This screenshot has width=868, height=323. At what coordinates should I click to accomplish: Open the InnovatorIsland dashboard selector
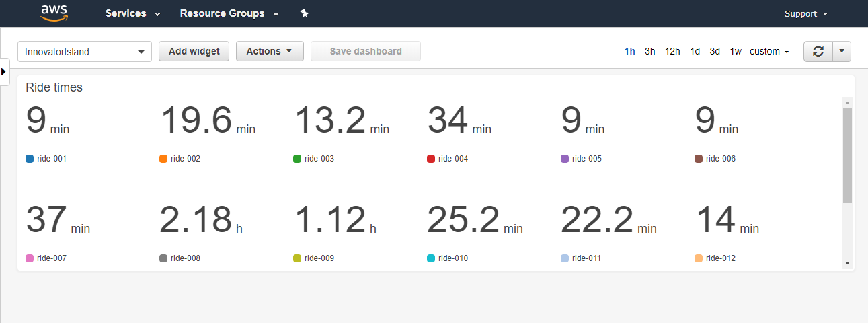[85, 52]
